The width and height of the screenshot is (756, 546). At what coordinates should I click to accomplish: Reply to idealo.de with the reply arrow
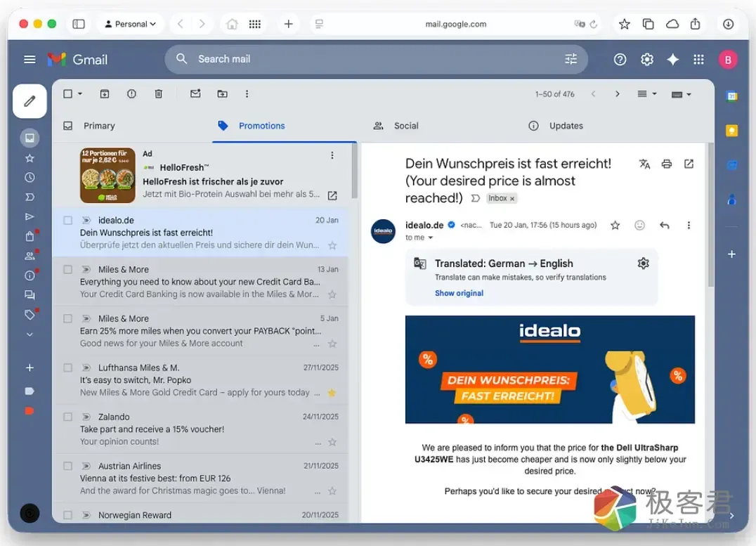665,225
